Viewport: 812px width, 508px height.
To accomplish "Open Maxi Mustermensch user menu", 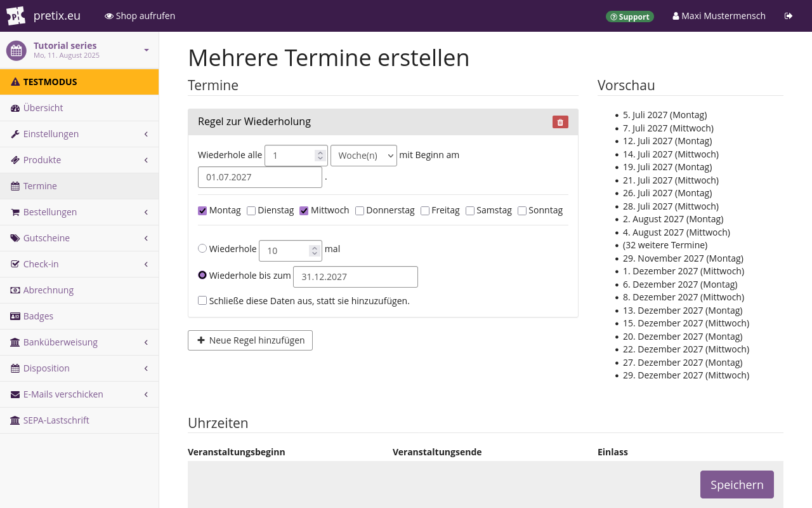I will click(719, 16).
